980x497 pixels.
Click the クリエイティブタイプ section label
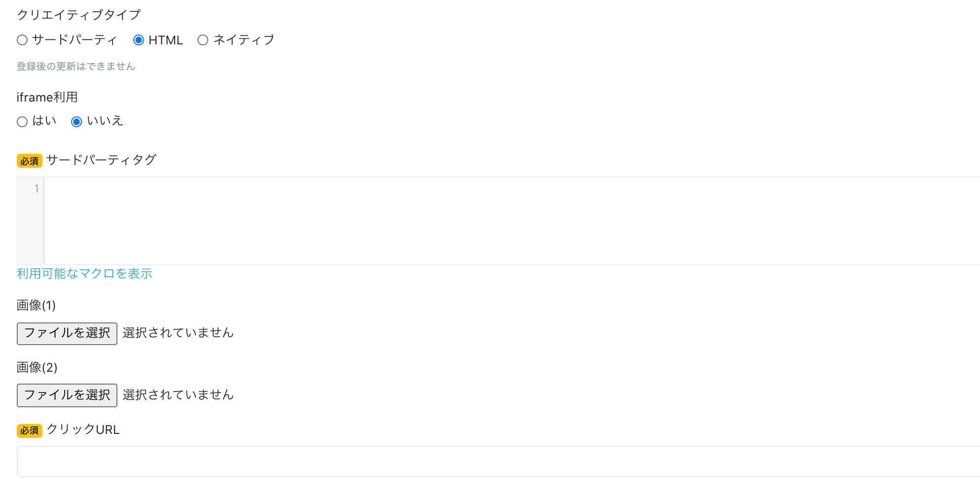pos(78,14)
